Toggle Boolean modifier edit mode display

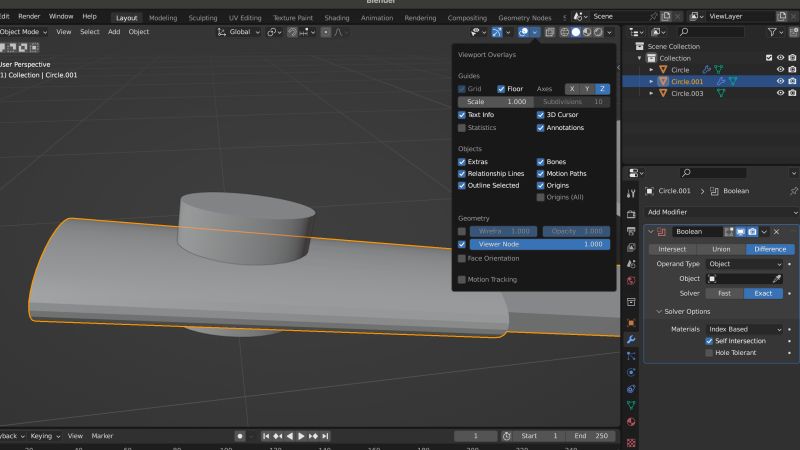coord(729,232)
